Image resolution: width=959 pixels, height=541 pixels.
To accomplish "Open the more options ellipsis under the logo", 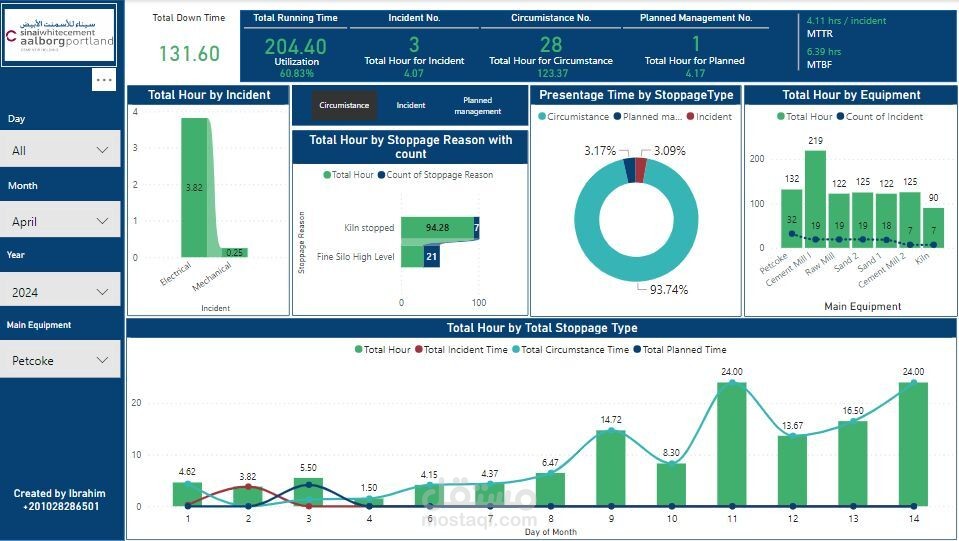I will pyautogui.click(x=104, y=80).
